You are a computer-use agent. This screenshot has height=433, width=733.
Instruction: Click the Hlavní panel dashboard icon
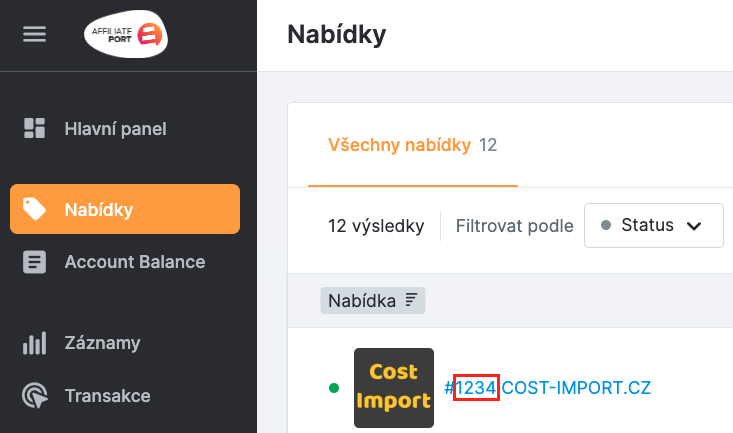(35, 128)
